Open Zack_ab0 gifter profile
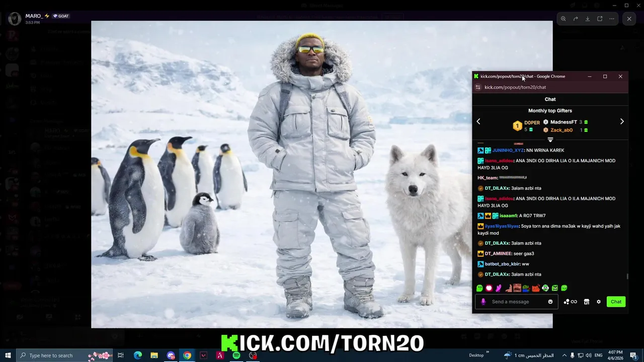Screen dimensions: 644x362 [x=561, y=130]
